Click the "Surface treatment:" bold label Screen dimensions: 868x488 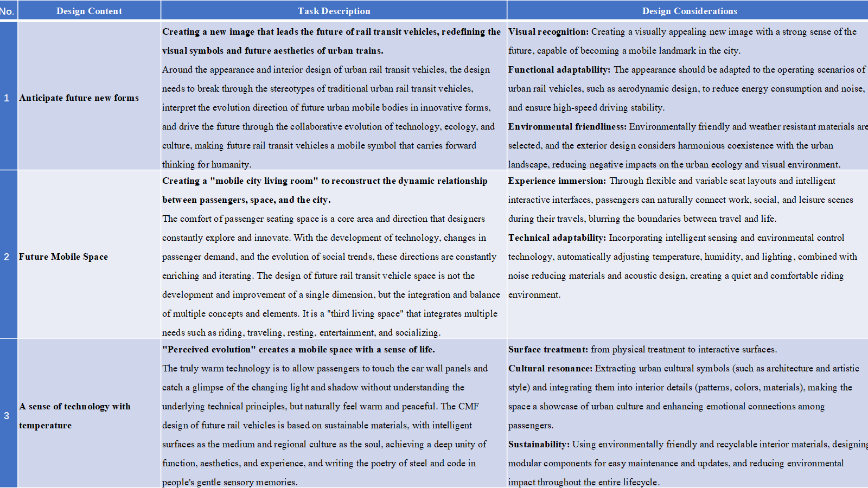548,350
